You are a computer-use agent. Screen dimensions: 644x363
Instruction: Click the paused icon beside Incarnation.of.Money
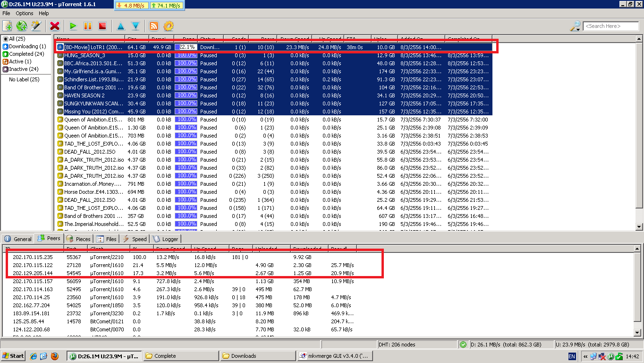click(60, 184)
